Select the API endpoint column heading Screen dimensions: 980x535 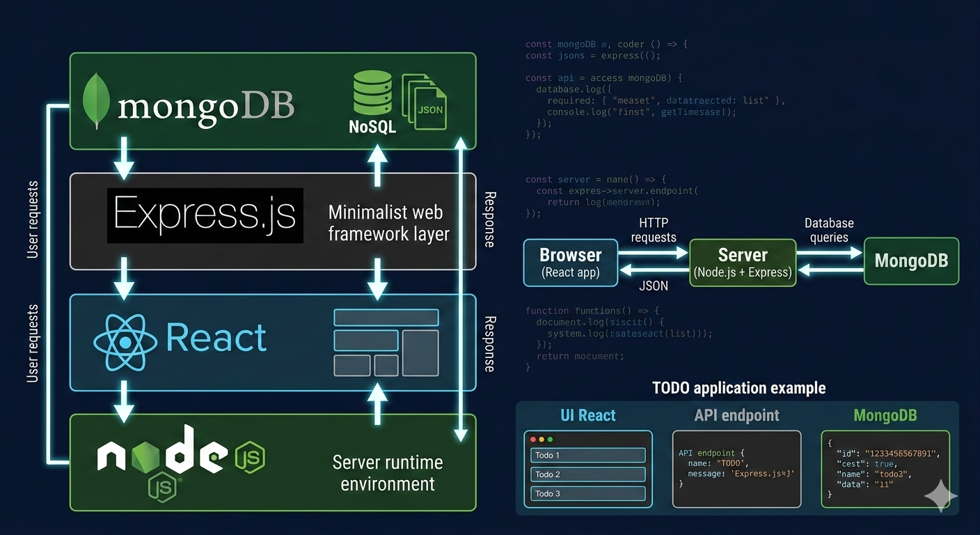(736, 416)
